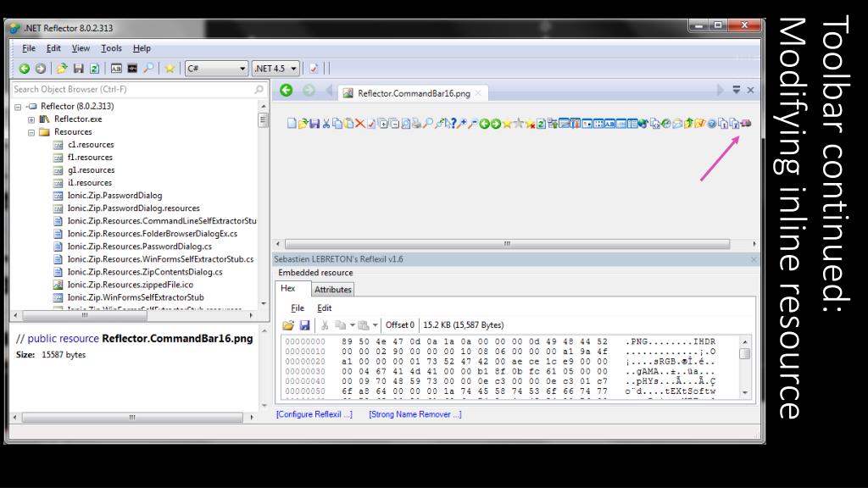Image resolution: width=868 pixels, height=488 pixels.
Task: Click the Strong Name Remover link
Action: 415,414
